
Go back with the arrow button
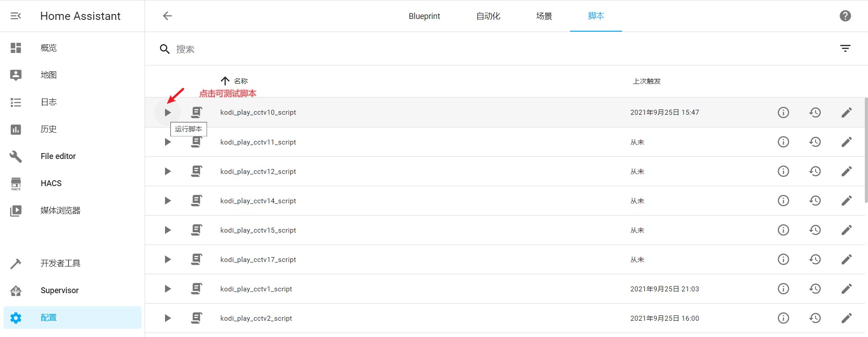tap(167, 16)
